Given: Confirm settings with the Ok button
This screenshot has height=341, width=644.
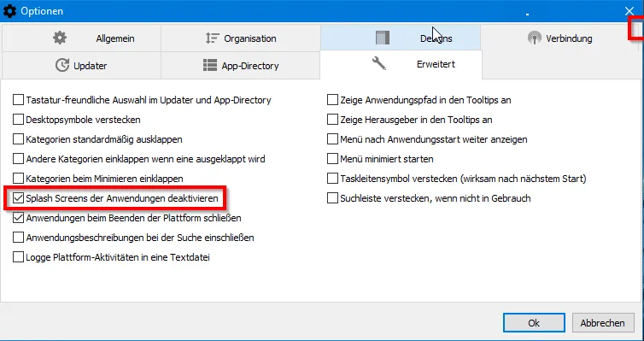Looking at the screenshot, I should coord(534,323).
